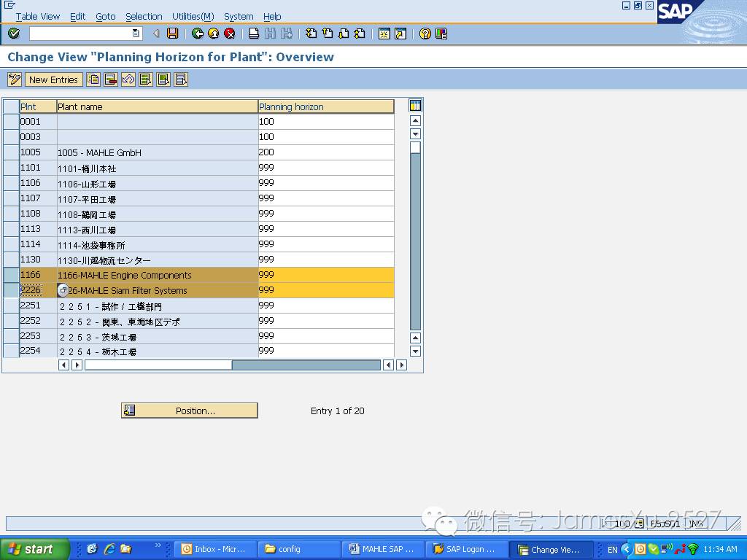Screen dimensions: 747x560
Task: Toggle row selector for plant 1166
Action: click(x=11, y=275)
